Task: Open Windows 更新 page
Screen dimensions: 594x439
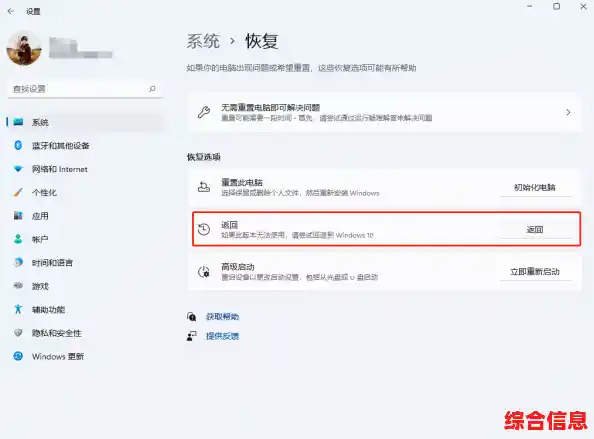Action: coord(84,356)
